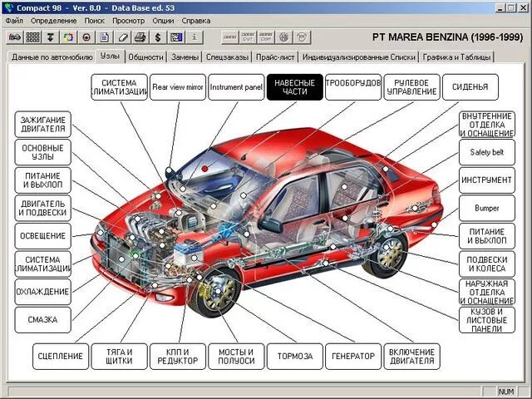The height and width of the screenshot is (399, 532).
Task: Click the greyed Alfa Romeo emblem icon
Action: [284, 37]
